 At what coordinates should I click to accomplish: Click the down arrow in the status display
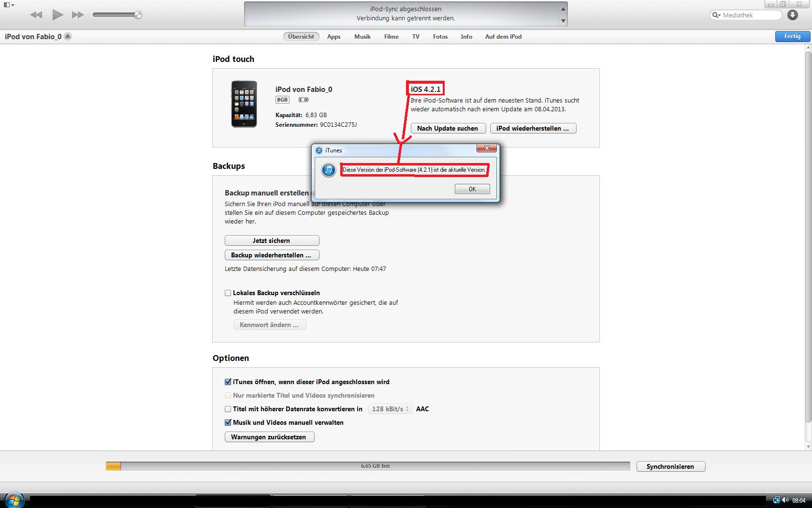[563, 21]
